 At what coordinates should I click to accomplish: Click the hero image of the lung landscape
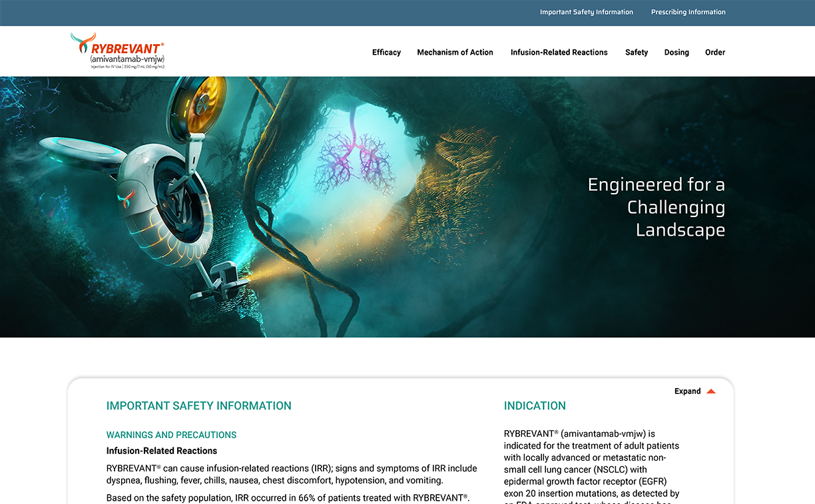[x=407, y=207]
